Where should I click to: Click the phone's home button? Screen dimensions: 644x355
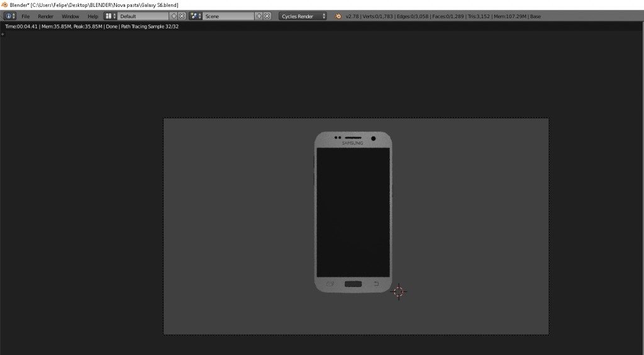point(353,284)
